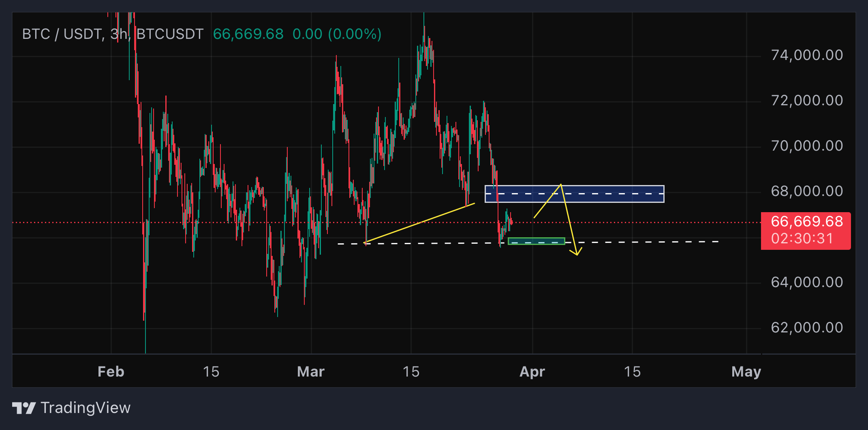Viewport: 868px width, 430px height.
Task: Click the red current price label 66,669.68
Action: (x=806, y=221)
